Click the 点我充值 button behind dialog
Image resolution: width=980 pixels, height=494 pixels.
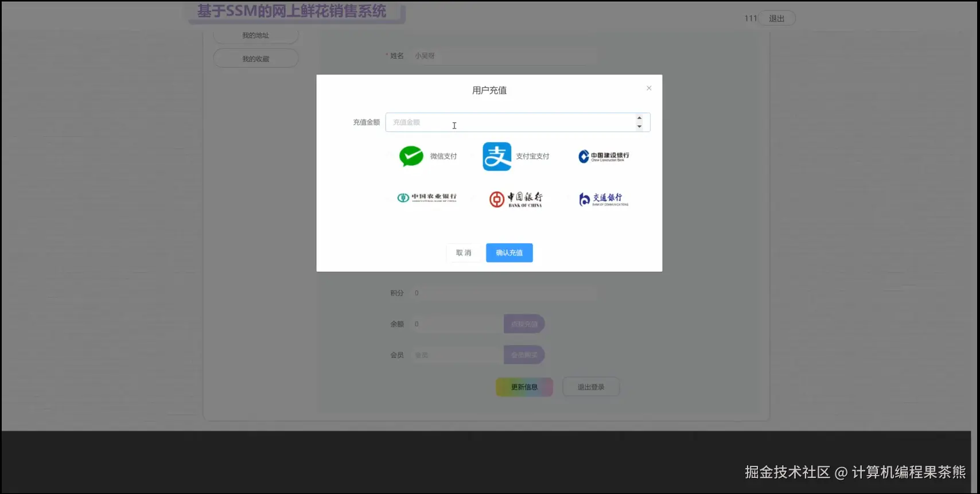[x=524, y=324]
